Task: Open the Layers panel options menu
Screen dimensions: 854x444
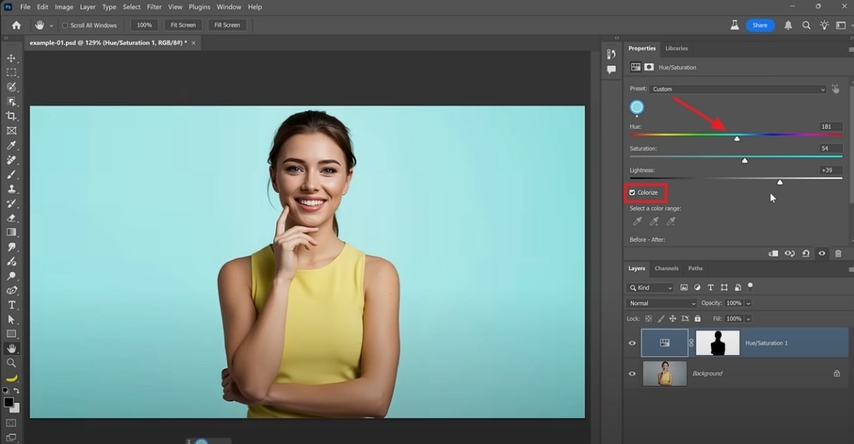Action: click(851, 269)
